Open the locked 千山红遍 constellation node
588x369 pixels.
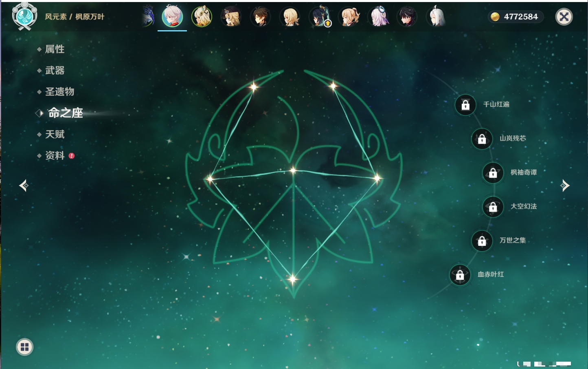(x=465, y=105)
